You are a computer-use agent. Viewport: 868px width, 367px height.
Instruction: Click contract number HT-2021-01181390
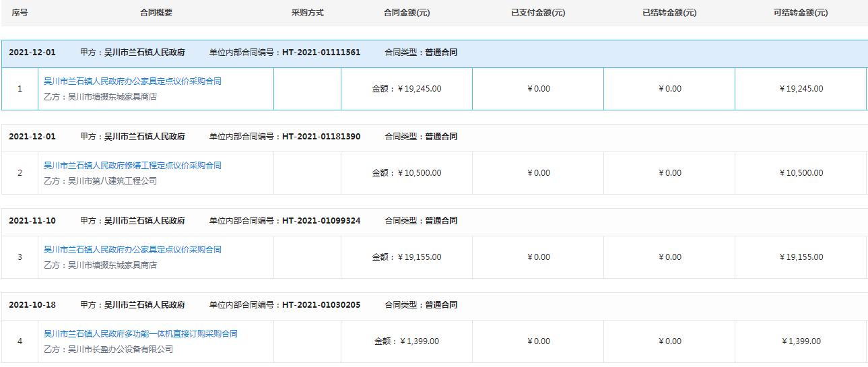pos(321,137)
